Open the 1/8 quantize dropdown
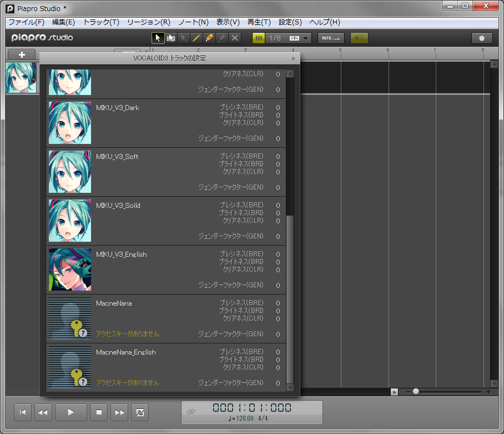 [x=288, y=38]
